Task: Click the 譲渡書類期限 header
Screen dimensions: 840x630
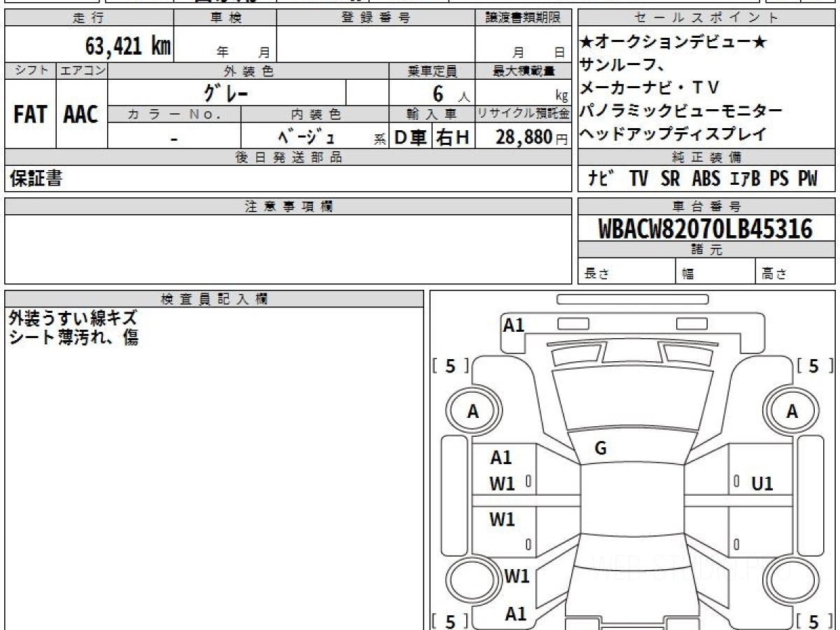Action: tap(523, 18)
